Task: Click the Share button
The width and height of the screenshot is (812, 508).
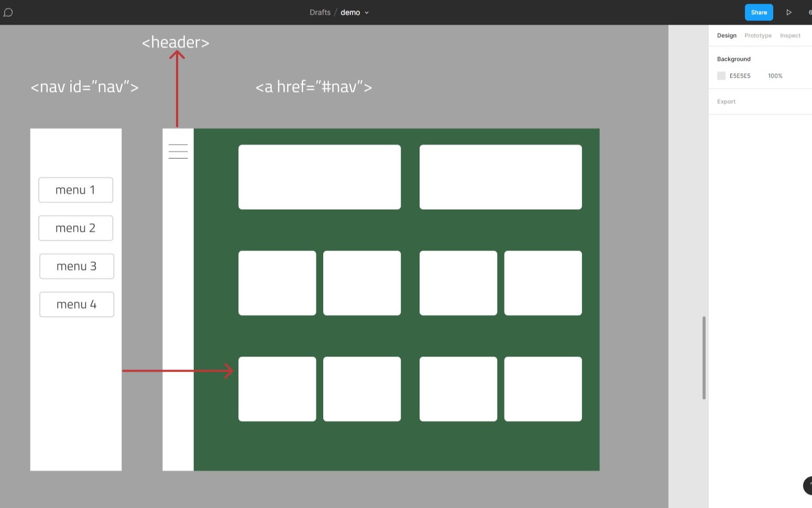Action: [759, 12]
